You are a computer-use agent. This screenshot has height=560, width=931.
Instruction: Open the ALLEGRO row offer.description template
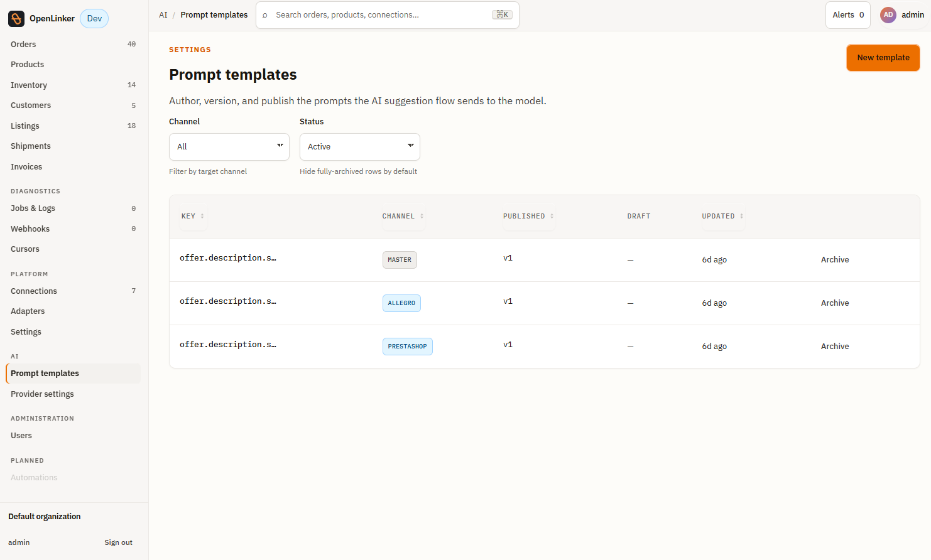click(x=228, y=301)
